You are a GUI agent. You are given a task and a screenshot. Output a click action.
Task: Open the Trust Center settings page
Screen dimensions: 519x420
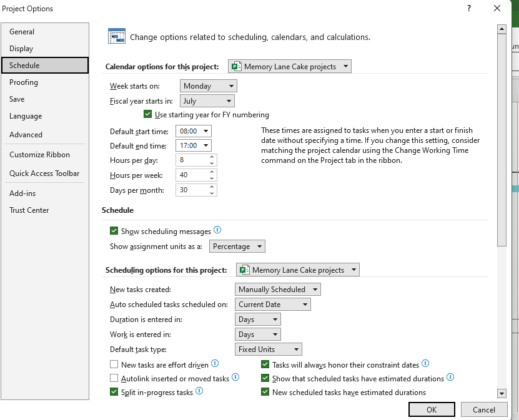(29, 210)
